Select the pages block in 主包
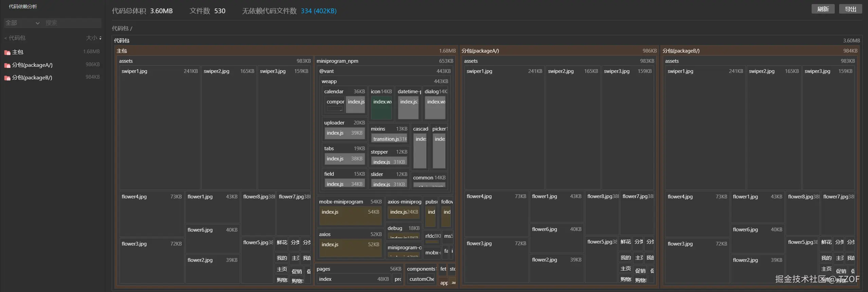 [323, 269]
